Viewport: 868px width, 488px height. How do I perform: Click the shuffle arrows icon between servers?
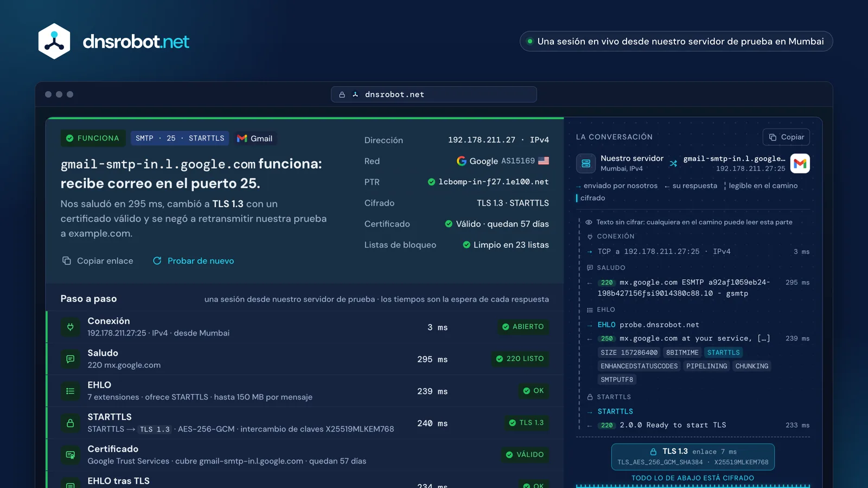(x=673, y=163)
